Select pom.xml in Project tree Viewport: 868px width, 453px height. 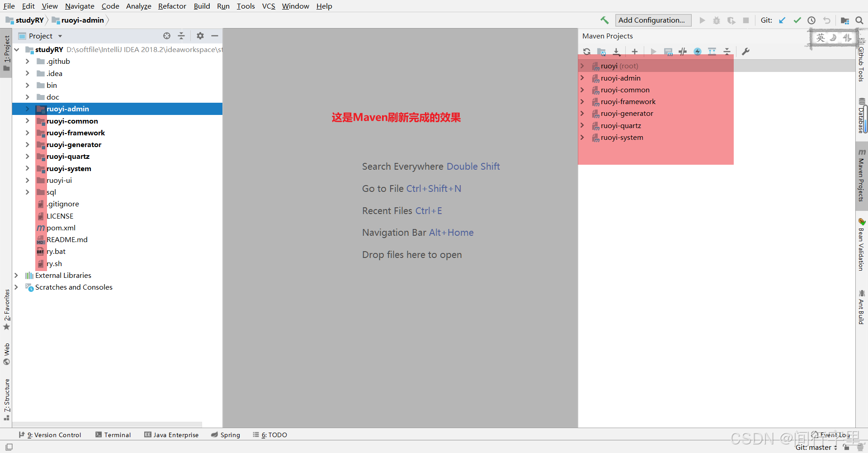(x=61, y=228)
